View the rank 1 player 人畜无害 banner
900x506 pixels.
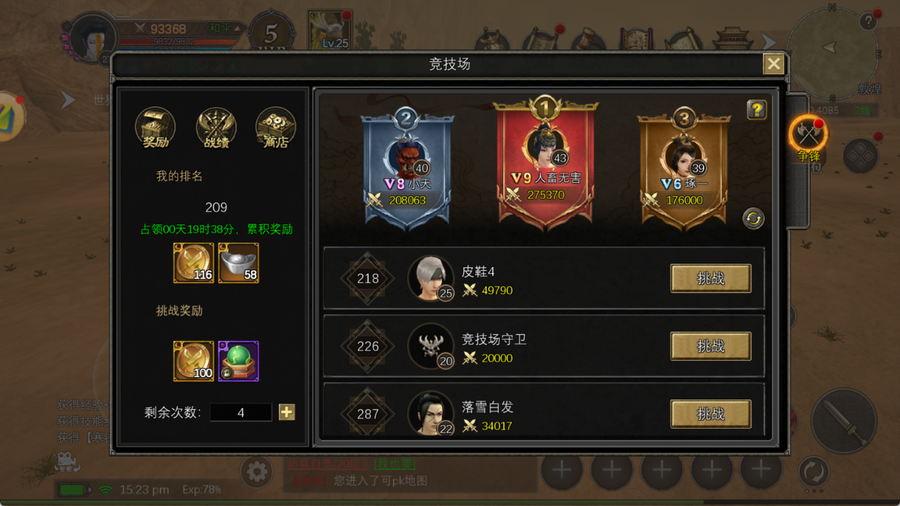click(545, 164)
